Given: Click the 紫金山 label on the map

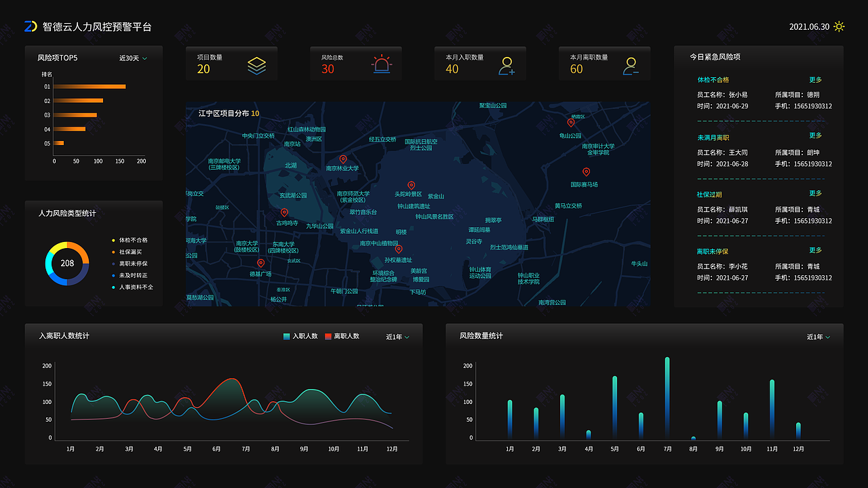Looking at the screenshot, I should pyautogui.click(x=436, y=197).
